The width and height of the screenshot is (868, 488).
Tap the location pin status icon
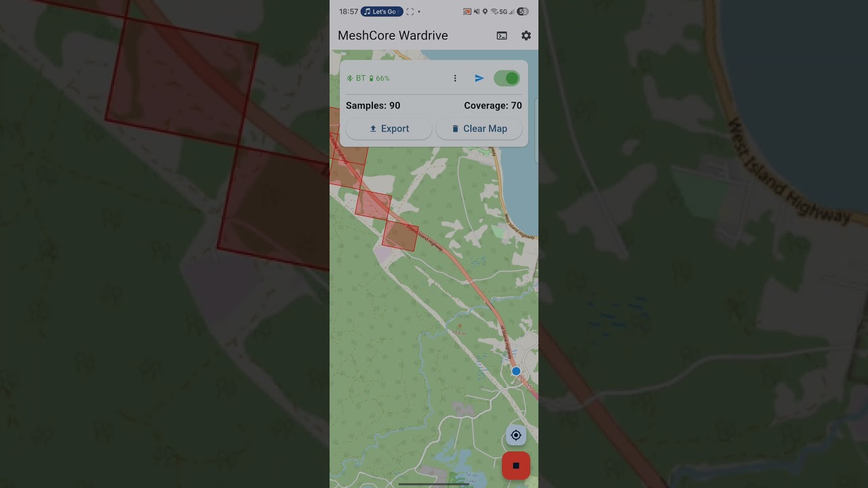click(485, 12)
